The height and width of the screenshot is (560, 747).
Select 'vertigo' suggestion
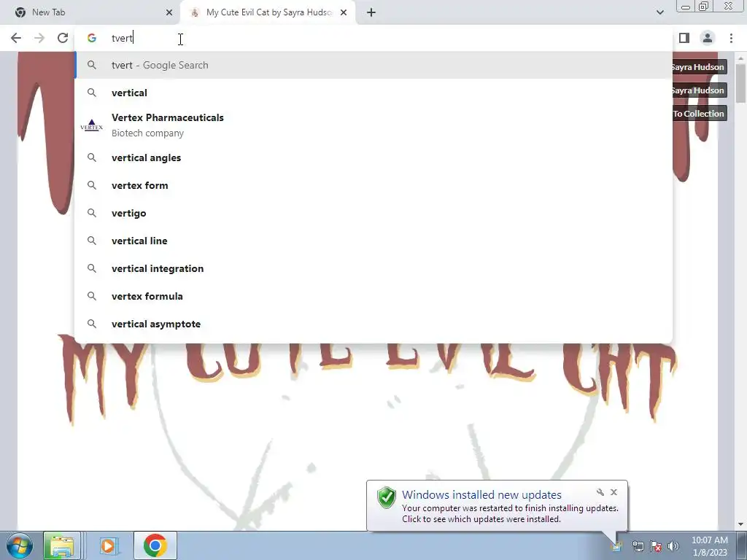(x=373, y=213)
